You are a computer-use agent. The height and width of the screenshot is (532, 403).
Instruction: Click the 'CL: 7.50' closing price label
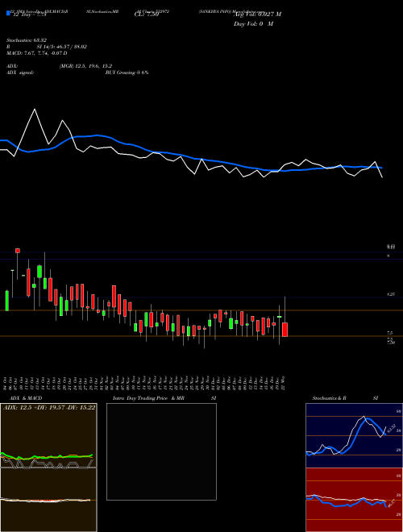(x=147, y=15)
